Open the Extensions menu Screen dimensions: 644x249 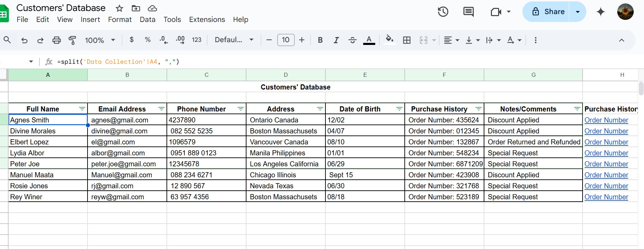click(x=207, y=20)
